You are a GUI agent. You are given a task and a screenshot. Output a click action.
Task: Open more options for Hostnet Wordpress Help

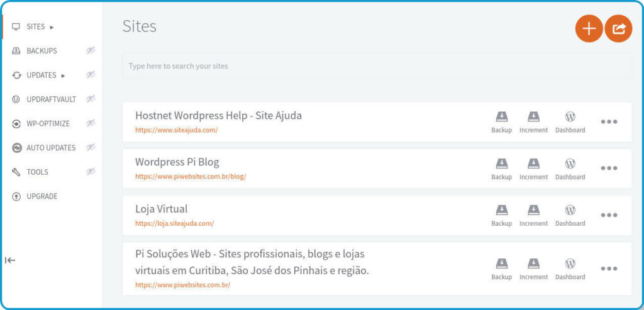point(609,121)
